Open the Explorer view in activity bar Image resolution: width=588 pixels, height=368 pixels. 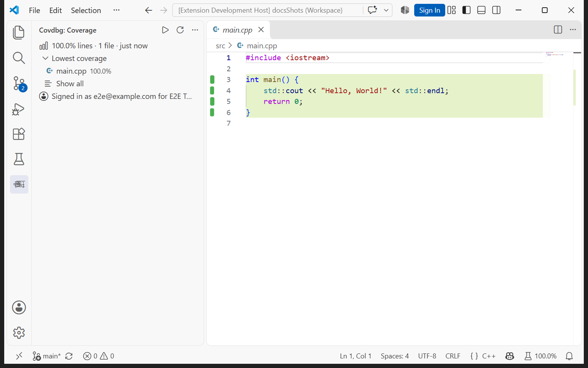(19, 33)
